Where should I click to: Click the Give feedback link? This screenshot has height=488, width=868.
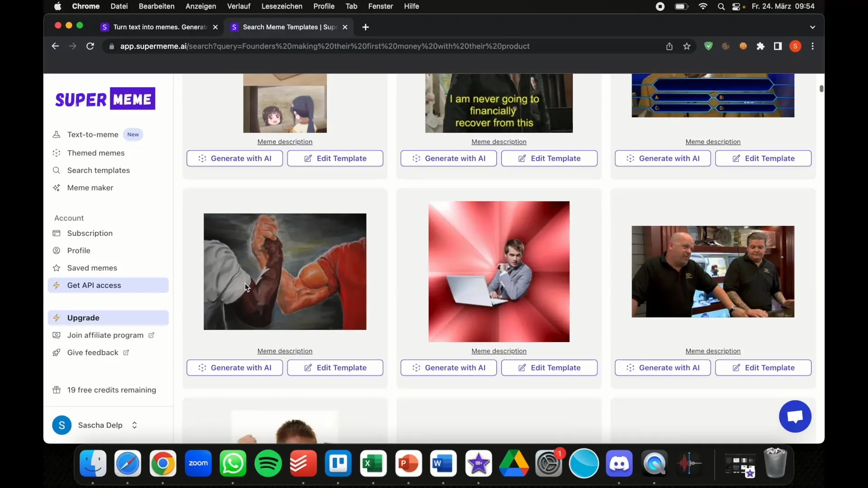coord(92,352)
